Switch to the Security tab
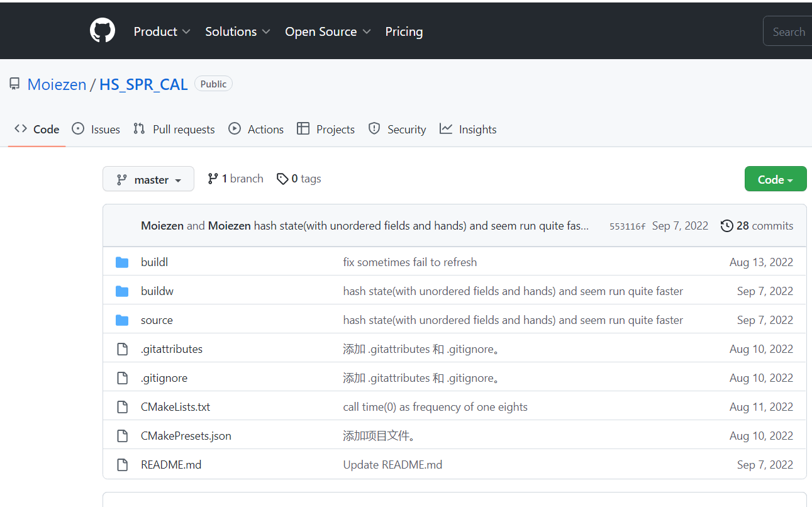This screenshot has width=812, height=507. tap(398, 129)
